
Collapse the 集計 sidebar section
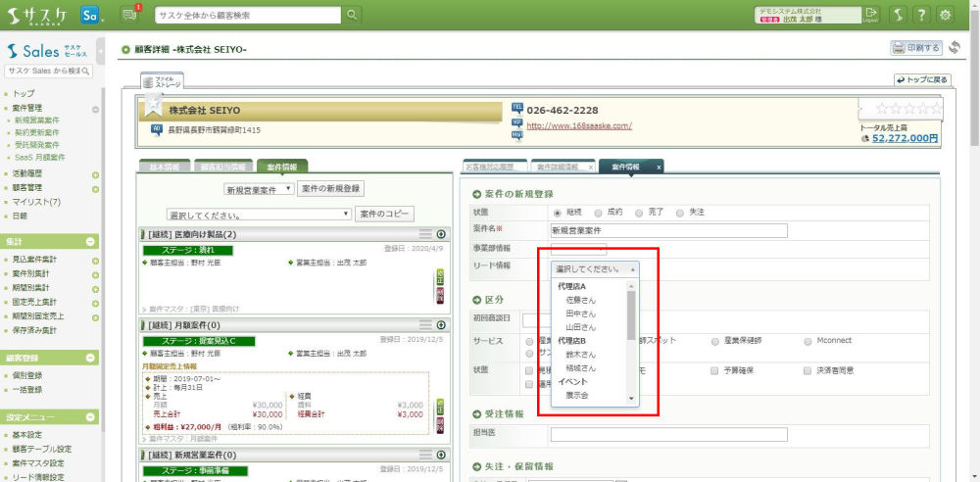point(90,241)
